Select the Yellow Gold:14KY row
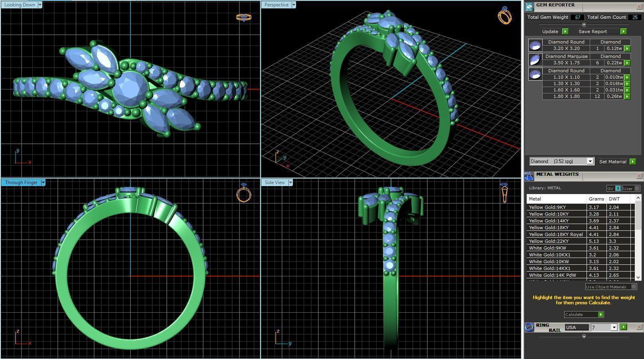 (581, 220)
